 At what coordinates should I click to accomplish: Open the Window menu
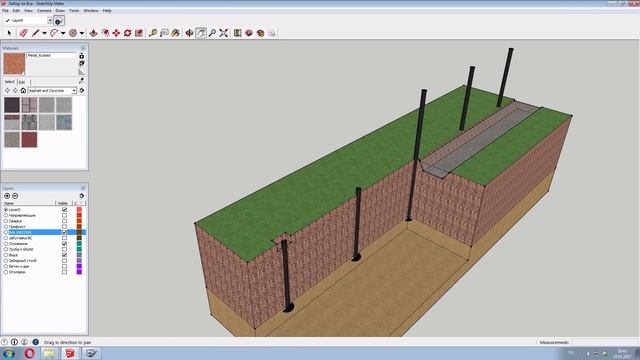click(x=91, y=11)
